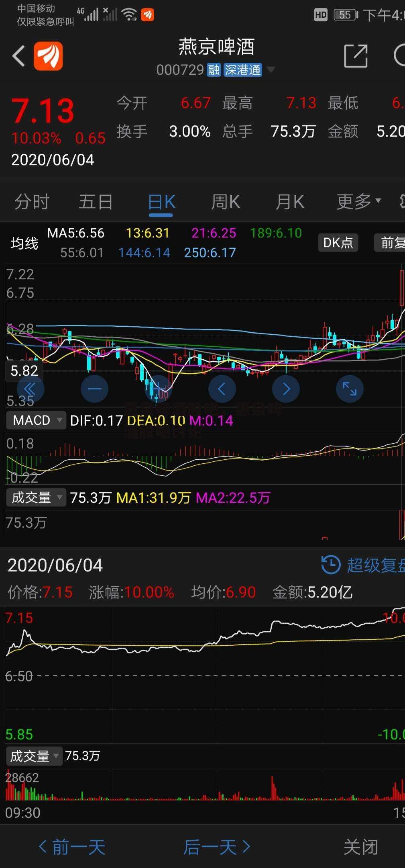
Task: Tap the stock name 燕京啤酒
Action: pos(216,47)
